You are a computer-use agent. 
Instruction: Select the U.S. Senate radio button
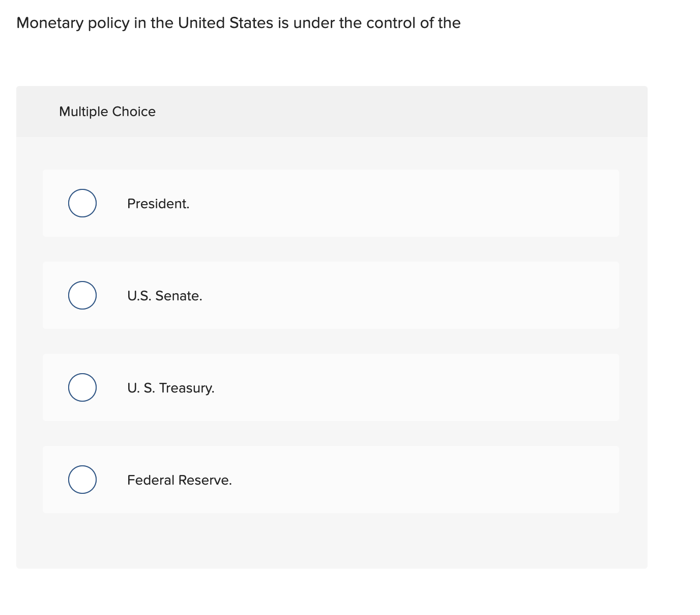(x=82, y=295)
